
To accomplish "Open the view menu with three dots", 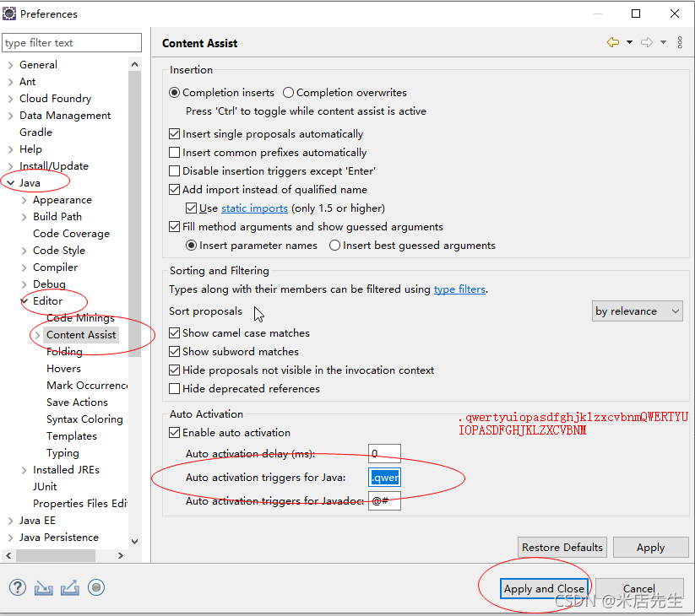I will pos(681,41).
